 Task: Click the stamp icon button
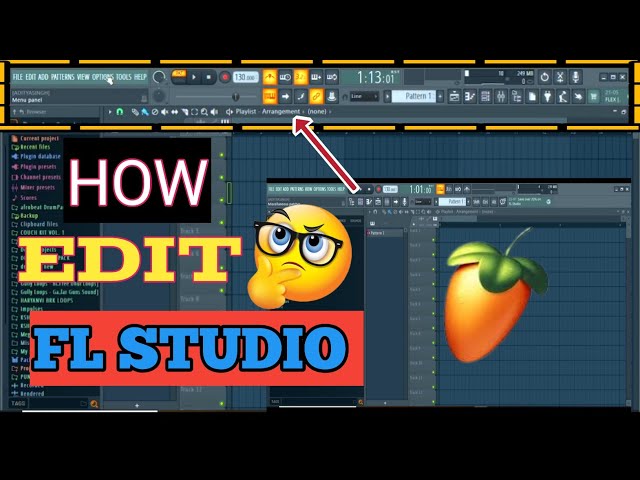point(331,96)
